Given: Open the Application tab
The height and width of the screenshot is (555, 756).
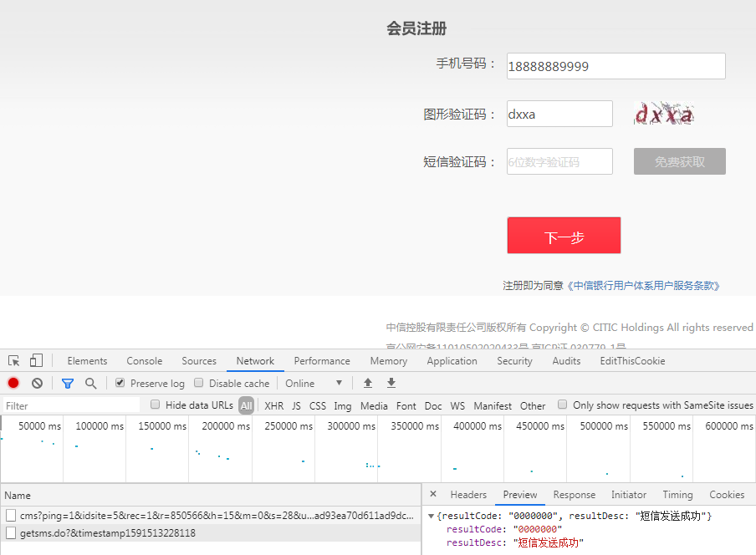Looking at the screenshot, I should pos(452,361).
